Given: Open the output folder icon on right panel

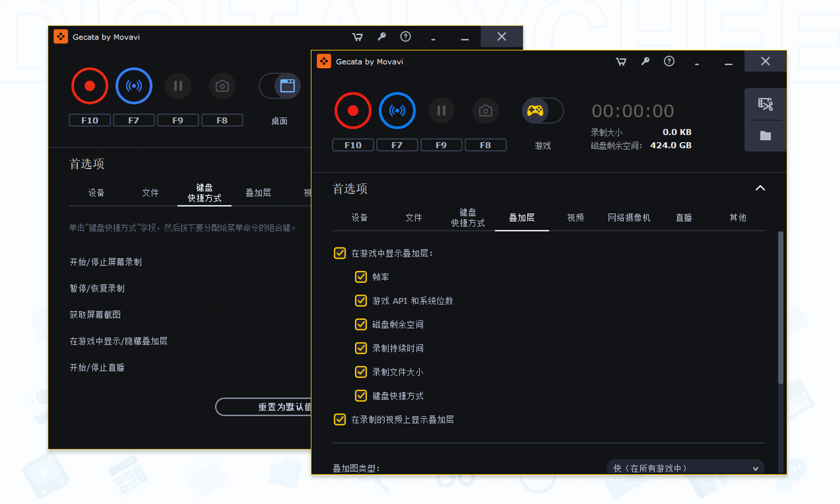Looking at the screenshot, I should click(x=765, y=136).
